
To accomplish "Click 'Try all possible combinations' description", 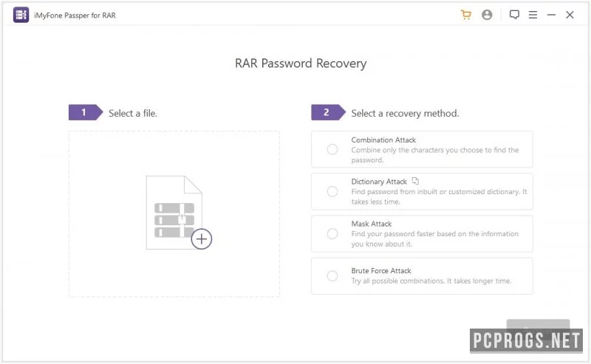I will pyautogui.click(x=431, y=281).
